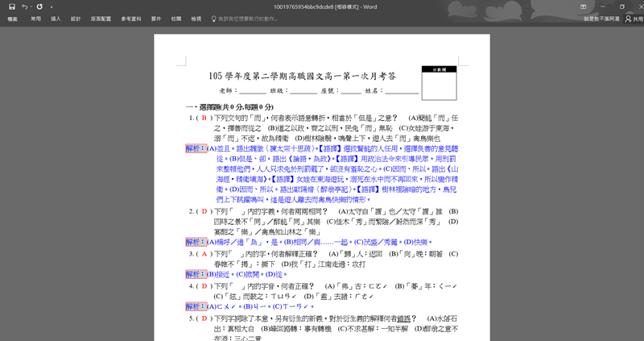
Task: Open the Undo history dropdown arrow
Action: click(x=31, y=6)
